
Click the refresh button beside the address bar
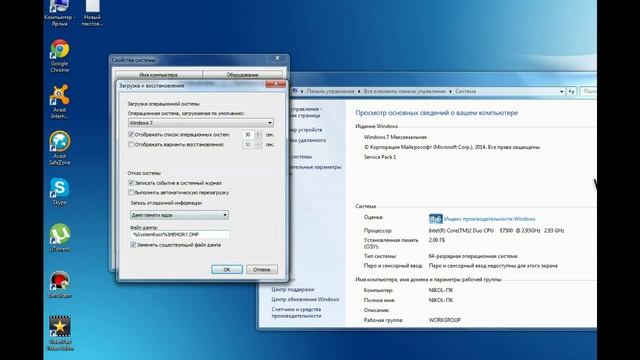tap(571, 91)
